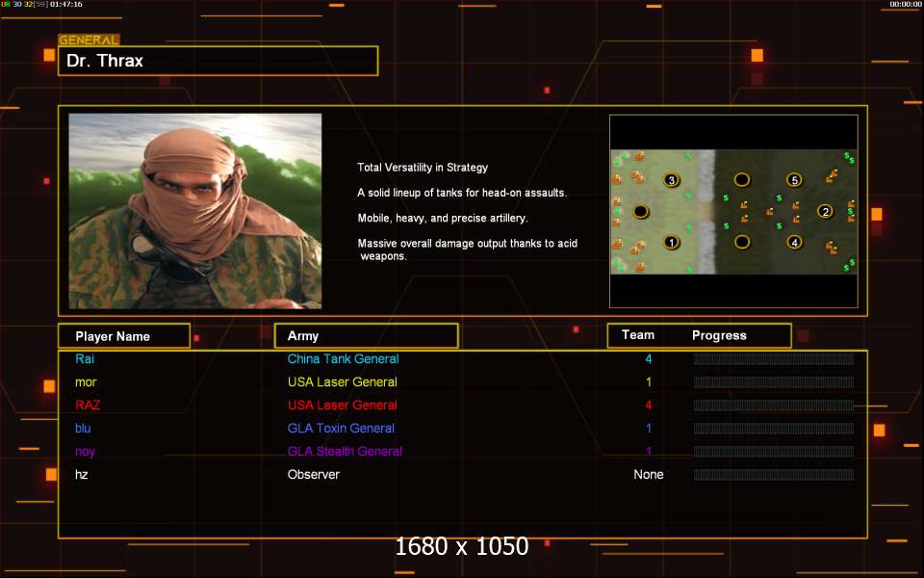Image resolution: width=924 pixels, height=578 pixels.
Task: Click start position 2 on the map
Action: pos(825,211)
